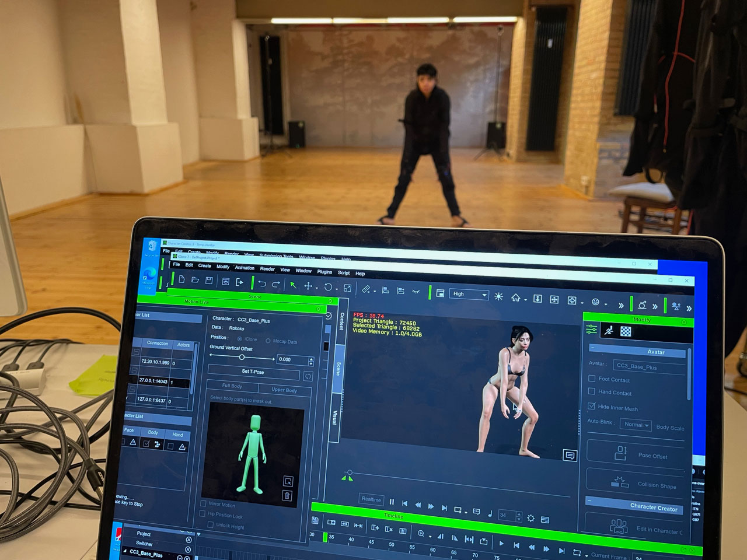Open the Animation menu
Screen dimensions: 747x560
(x=245, y=268)
